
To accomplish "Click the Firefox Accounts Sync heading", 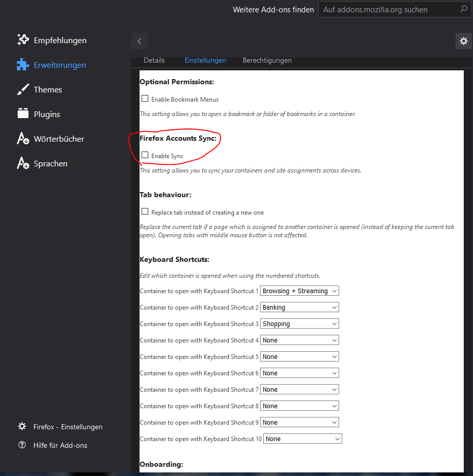I will coord(178,138).
